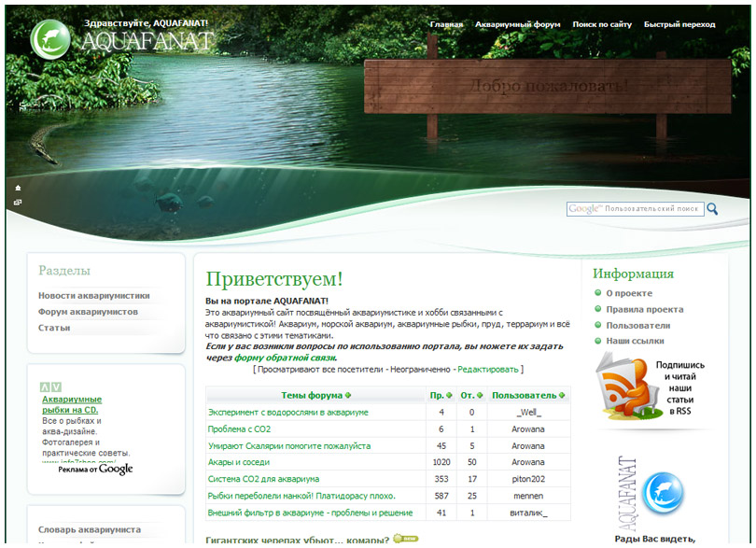
Task: Sort by the arrow beside От. column
Action: pos(480,396)
